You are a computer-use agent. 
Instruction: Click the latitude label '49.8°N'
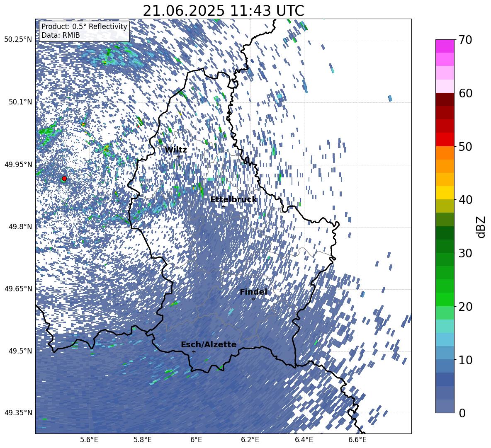[20, 227]
